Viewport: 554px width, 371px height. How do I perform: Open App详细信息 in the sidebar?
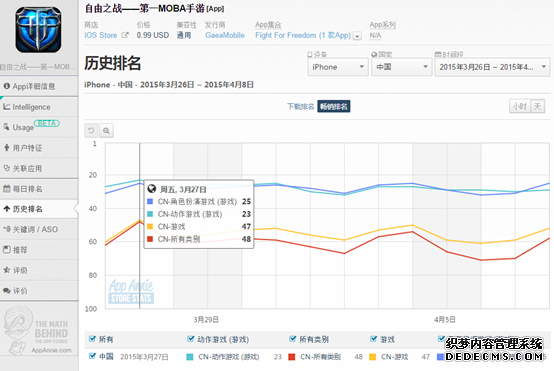coord(39,86)
